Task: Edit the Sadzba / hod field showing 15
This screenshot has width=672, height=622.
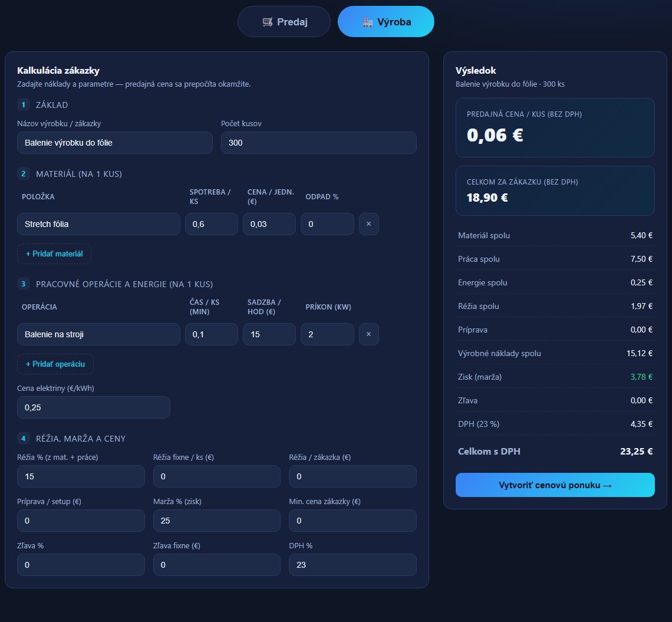Action: (269, 334)
